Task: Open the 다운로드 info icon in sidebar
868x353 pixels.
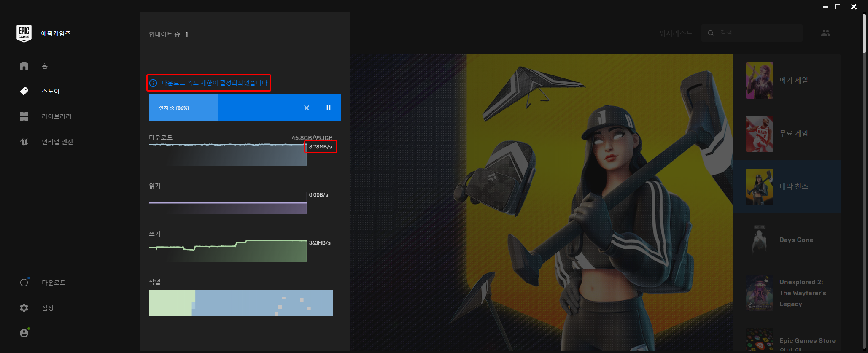Action: (x=24, y=283)
